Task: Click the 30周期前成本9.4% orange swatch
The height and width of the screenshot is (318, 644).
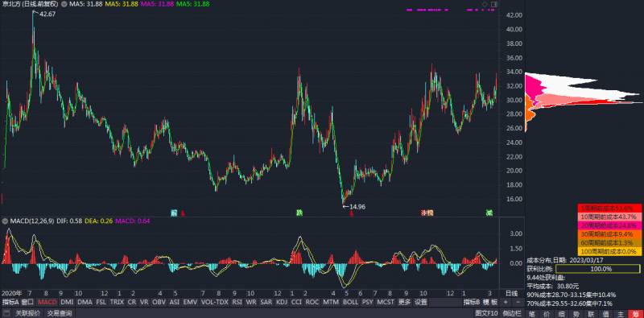Action: coord(610,234)
